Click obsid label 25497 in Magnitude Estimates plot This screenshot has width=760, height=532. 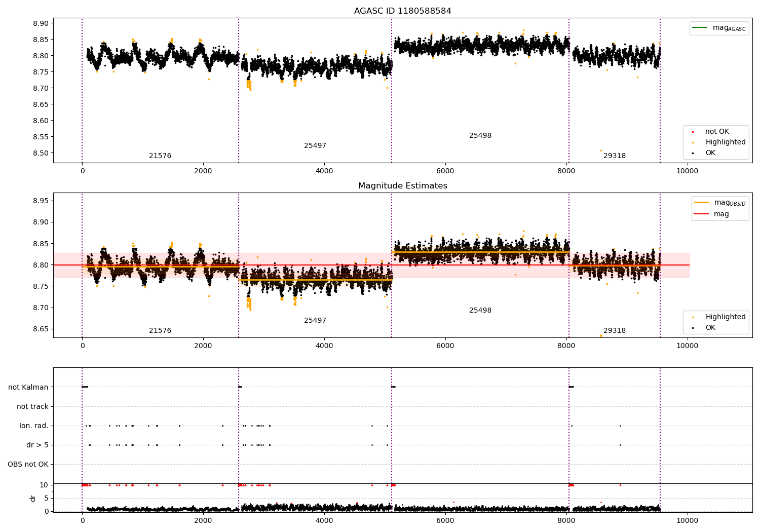pos(315,321)
